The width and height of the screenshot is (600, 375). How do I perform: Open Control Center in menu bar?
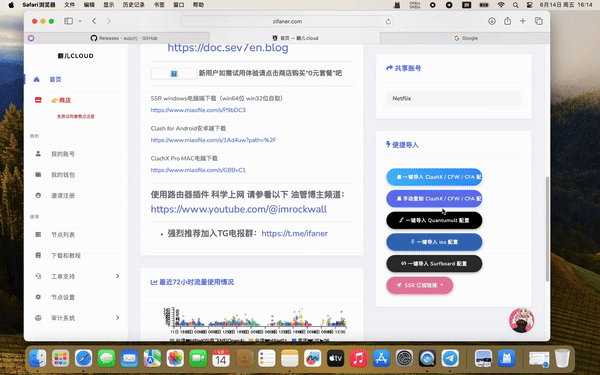pos(530,5)
